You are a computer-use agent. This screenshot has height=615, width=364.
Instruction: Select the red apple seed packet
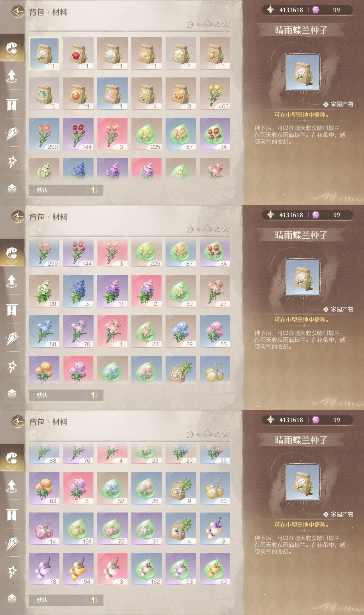[x=78, y=53]
